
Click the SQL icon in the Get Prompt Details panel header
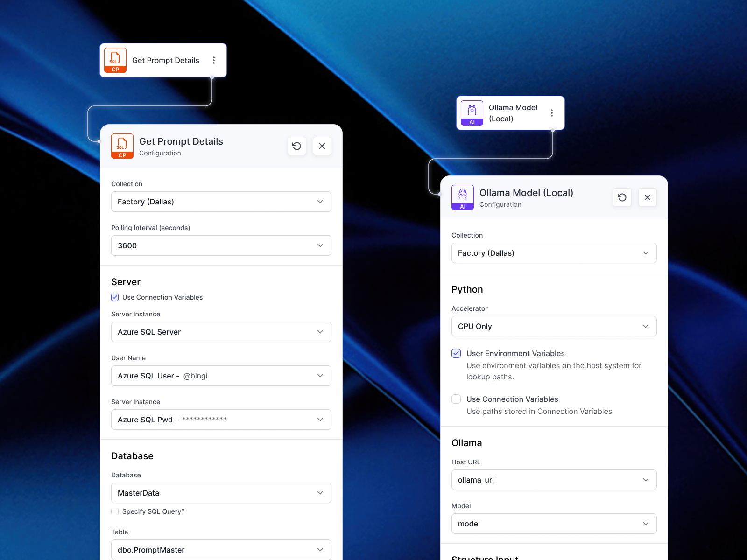point(122,146)
